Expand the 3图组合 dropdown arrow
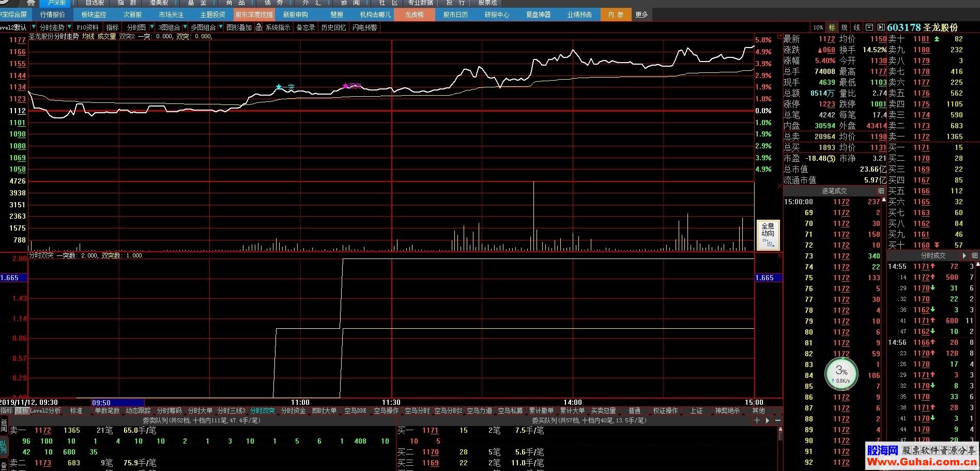 pos(185,27)
